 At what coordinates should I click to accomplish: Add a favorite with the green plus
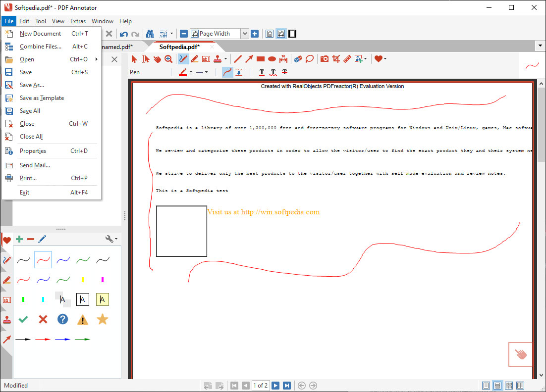point(19,239)
